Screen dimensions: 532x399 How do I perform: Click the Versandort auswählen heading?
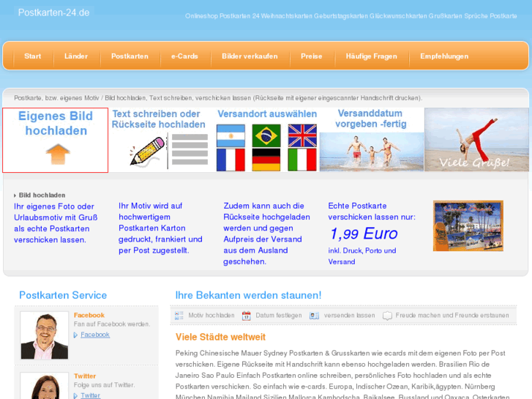coord(267,114)
